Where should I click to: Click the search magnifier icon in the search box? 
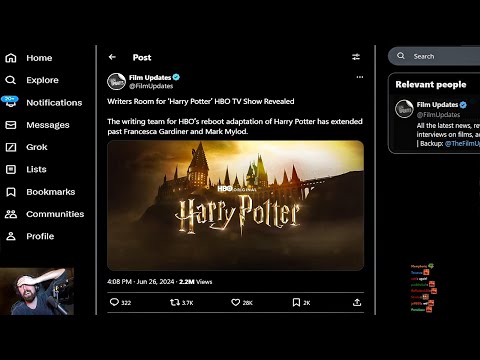401,56
